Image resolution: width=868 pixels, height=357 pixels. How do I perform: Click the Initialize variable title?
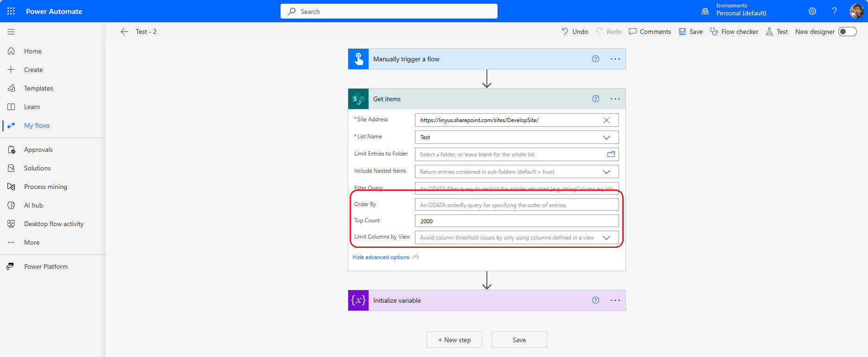(x=397, y=300)
